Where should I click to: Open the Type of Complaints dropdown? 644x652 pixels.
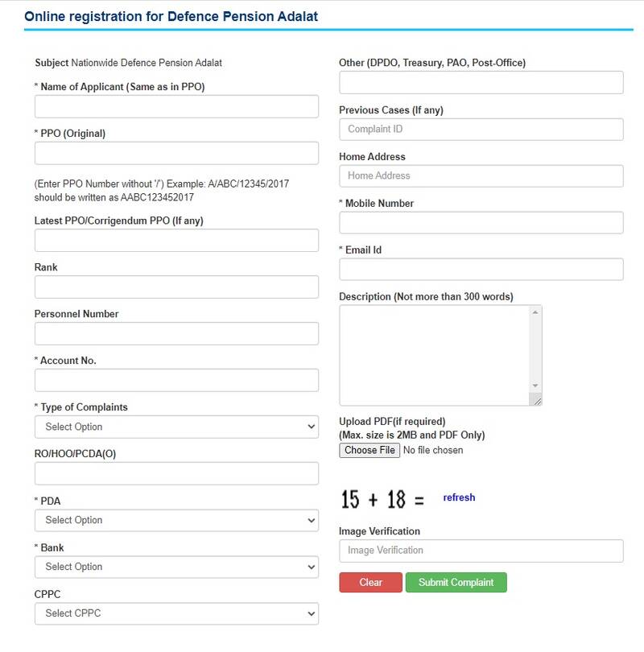coord(176,427)
